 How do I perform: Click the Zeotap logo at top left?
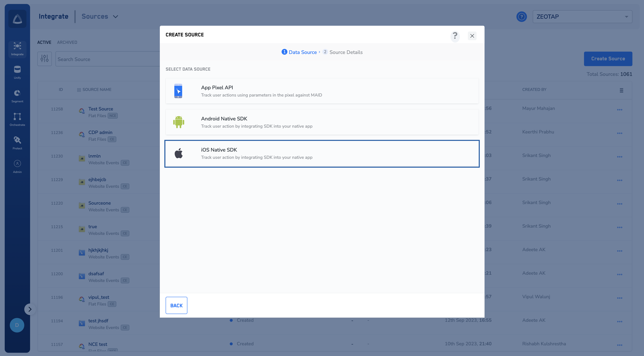pos(17,19)
